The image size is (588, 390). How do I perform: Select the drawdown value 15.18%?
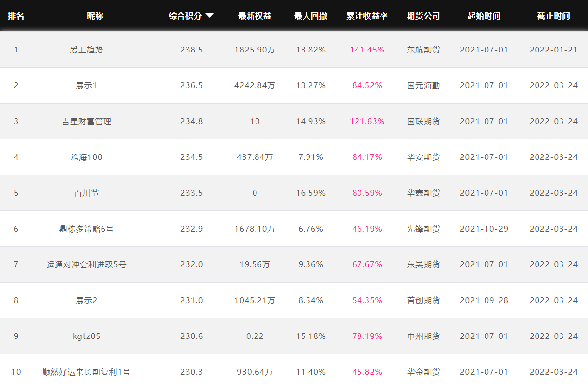pyautogui.click(x=310, y=337)
